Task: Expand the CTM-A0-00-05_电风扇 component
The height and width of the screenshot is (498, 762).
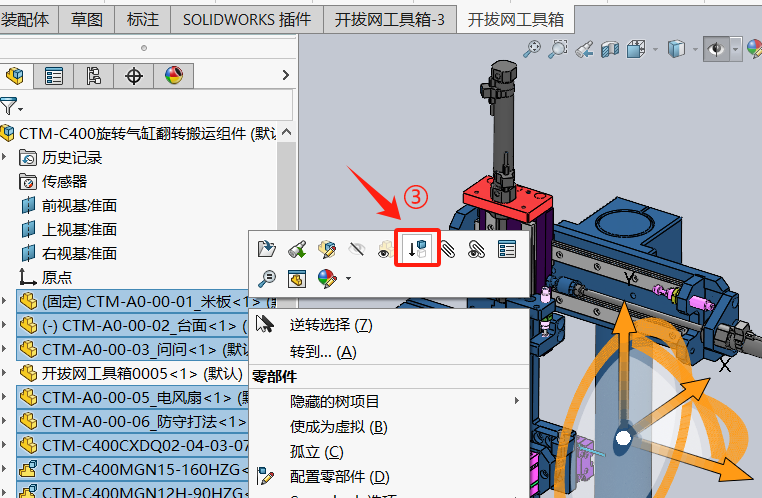Action: [x=4, y=396]
